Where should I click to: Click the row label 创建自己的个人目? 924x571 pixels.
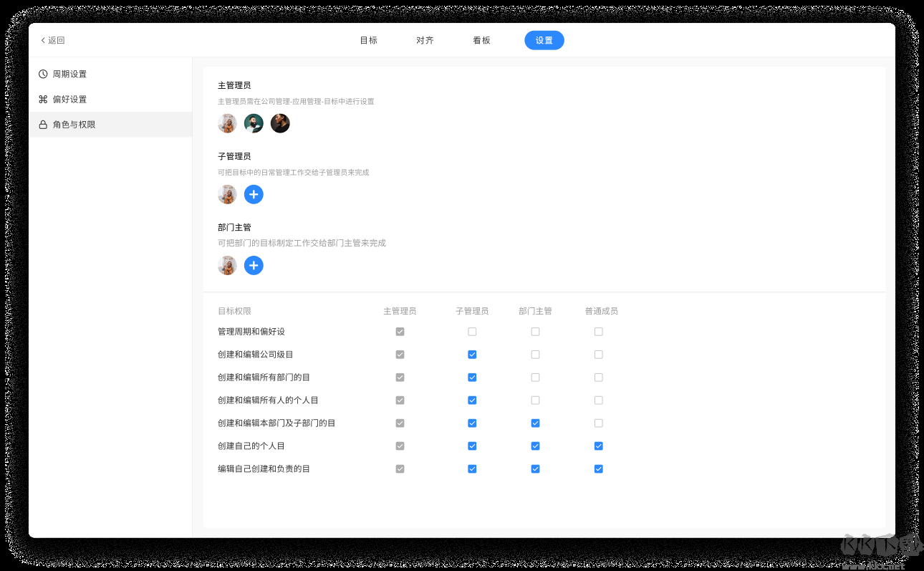tap(251, 446)
